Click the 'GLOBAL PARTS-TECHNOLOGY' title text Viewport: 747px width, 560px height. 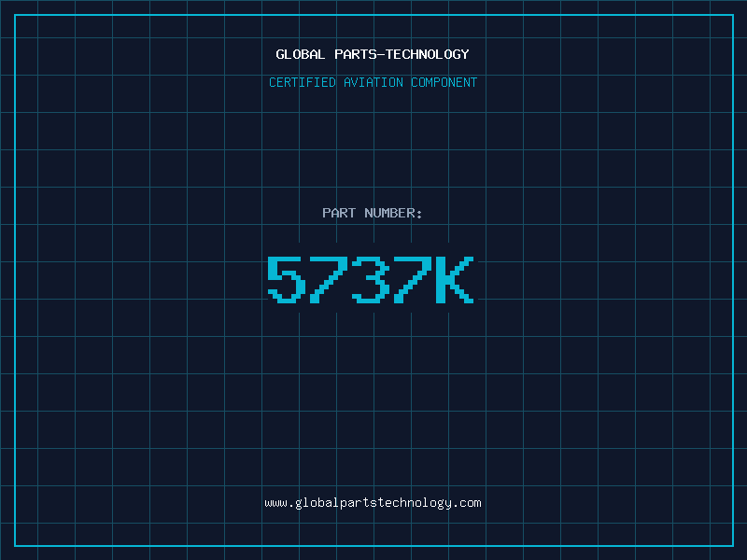[x=373, y=54]
